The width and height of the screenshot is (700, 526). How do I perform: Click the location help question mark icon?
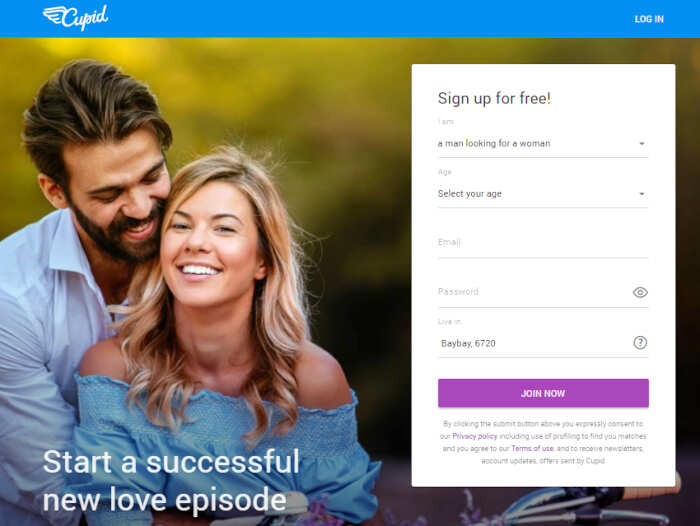coord(640,342)
